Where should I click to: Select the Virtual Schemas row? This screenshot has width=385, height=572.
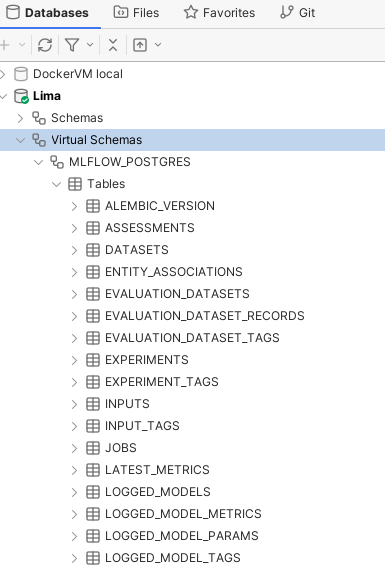(192, 140)
